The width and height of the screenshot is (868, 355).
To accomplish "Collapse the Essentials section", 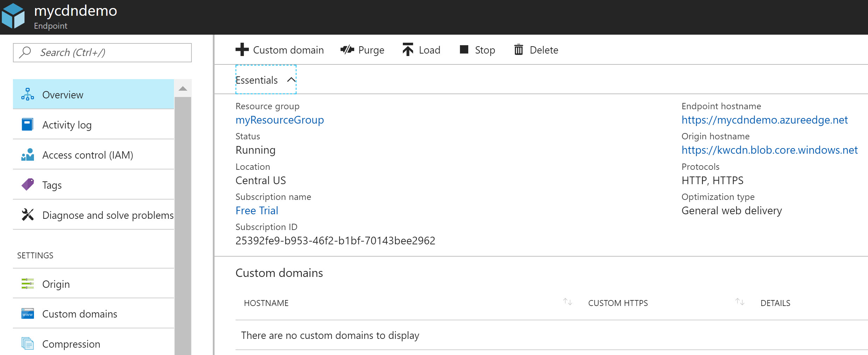I will pos(266,79).
